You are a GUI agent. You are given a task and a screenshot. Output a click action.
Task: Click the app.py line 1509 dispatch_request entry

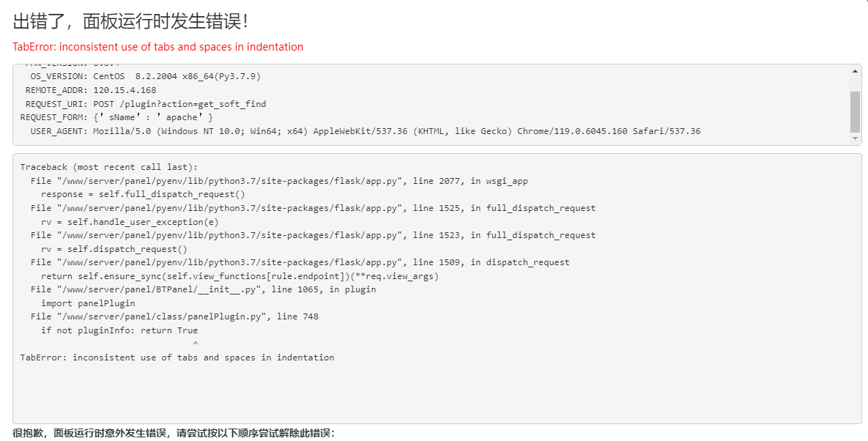point(300,262)
